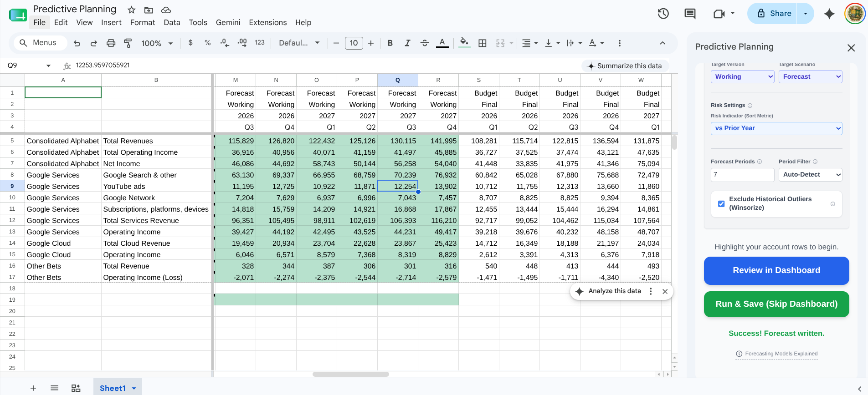This screenshot has width=868, height=395.
Task: Open the info icon beside Forecast Periods
Action: point(760,162)
